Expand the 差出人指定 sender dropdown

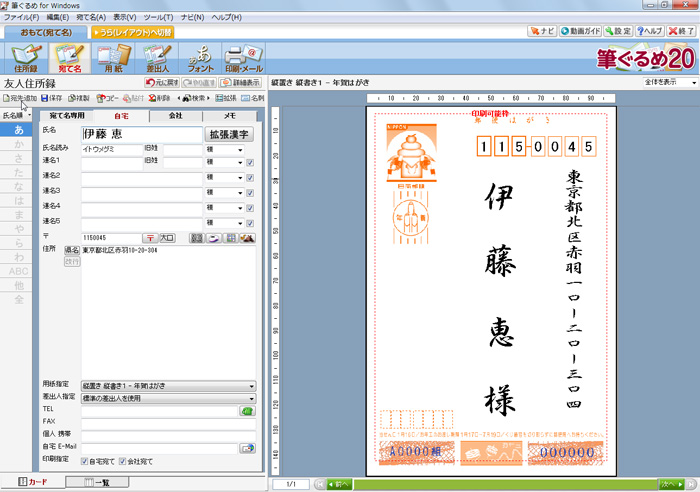250,397
